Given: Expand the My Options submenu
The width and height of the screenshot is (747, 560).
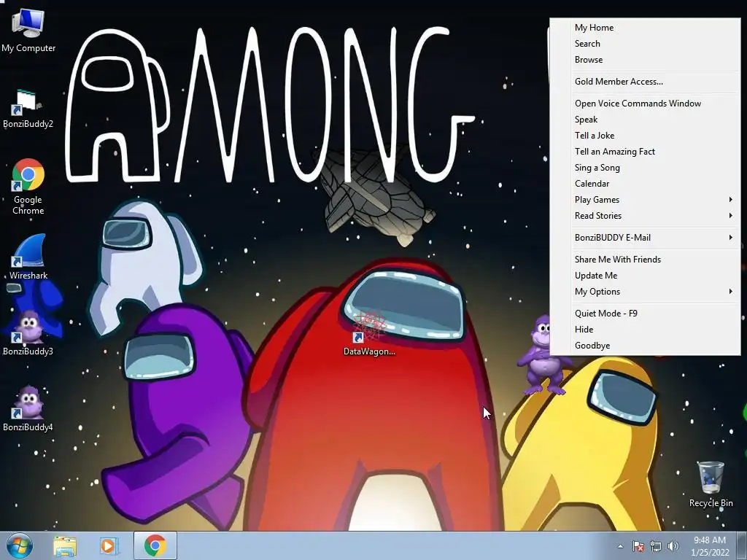Looking at the screenshot, I should (x=645, y=292).
